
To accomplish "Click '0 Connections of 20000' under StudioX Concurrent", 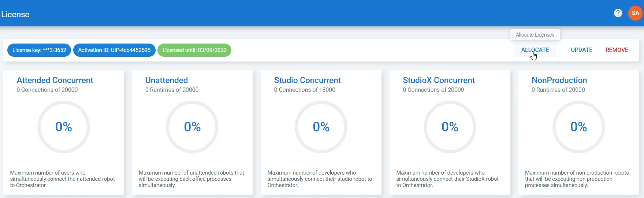I will click(x=433, y=90).
